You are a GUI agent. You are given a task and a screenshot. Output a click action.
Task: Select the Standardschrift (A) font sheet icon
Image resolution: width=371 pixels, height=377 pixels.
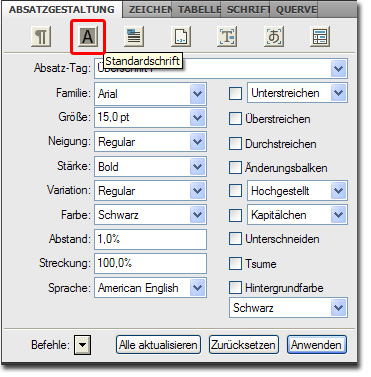88,36
